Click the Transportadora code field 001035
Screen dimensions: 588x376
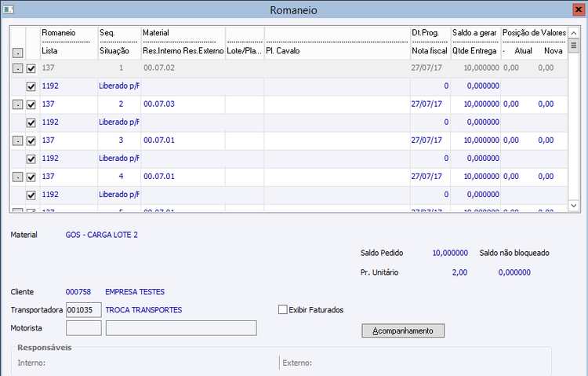[84, 310]
